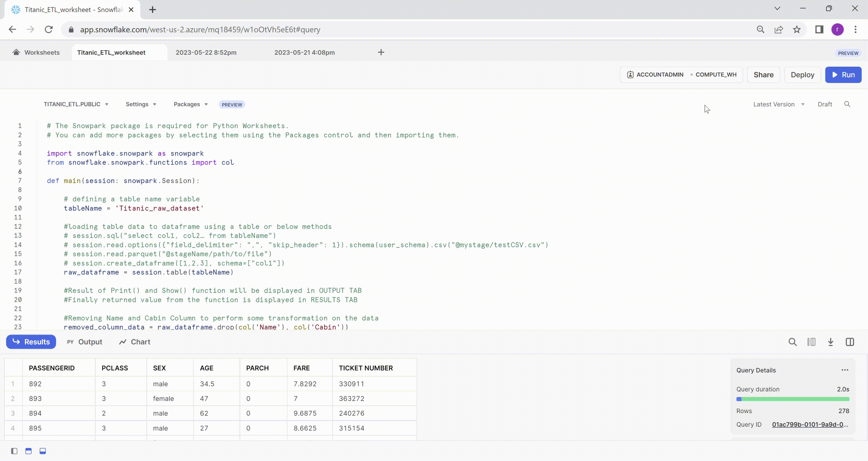Screen dimensions: 868x461
Task: Toggle the column layout icon in results
Action: (812, 342)
